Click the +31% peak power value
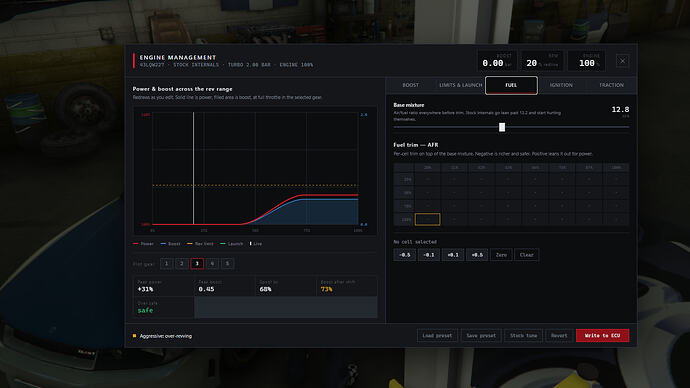Viewport: 690px width, 388px height. tap(145, 289)
